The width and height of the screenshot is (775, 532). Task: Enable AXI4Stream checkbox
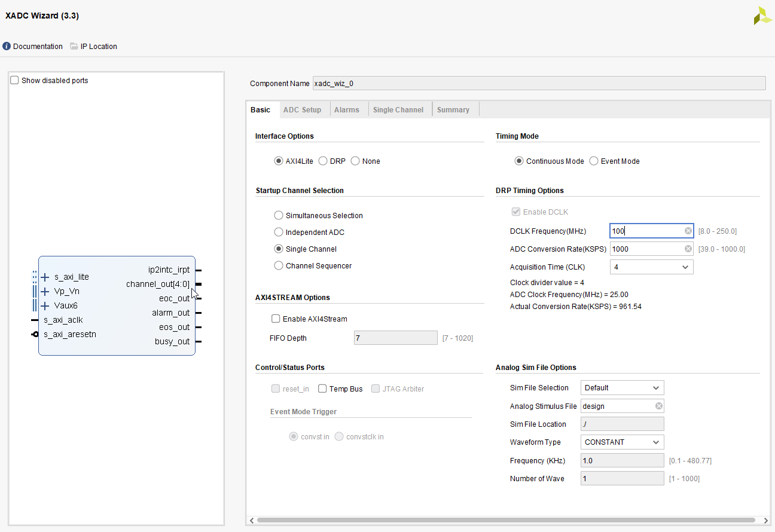[276, 319]
